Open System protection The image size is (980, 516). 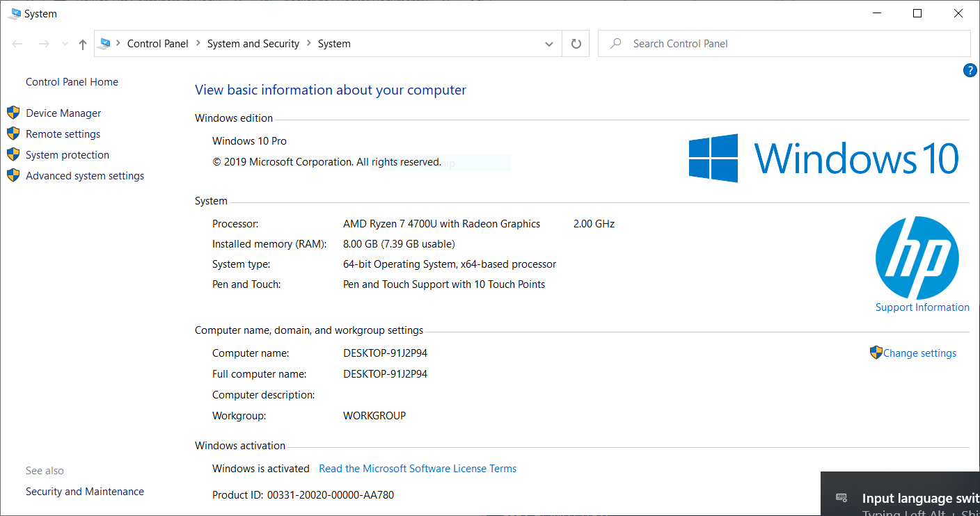point(67,154)
